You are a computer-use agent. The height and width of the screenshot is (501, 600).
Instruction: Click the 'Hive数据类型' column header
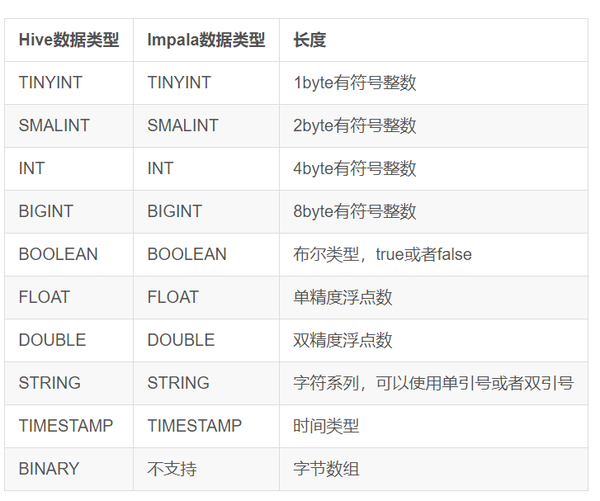[69, 40]
